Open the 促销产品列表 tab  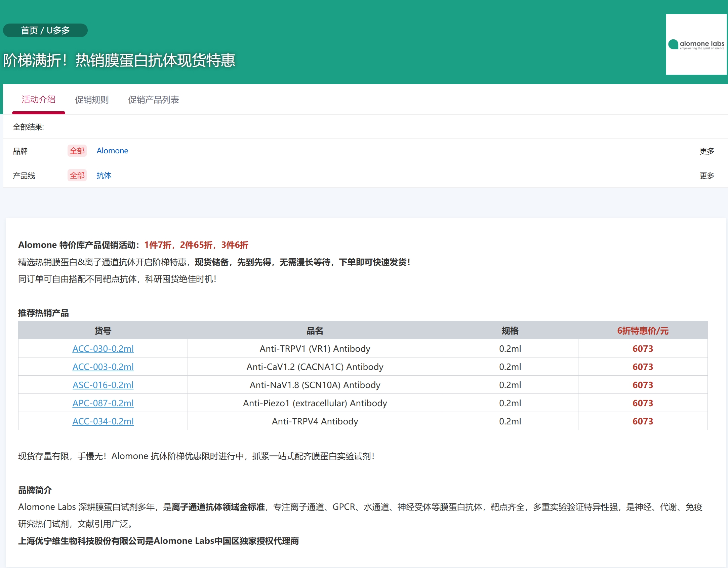click(x=154, y=100)
